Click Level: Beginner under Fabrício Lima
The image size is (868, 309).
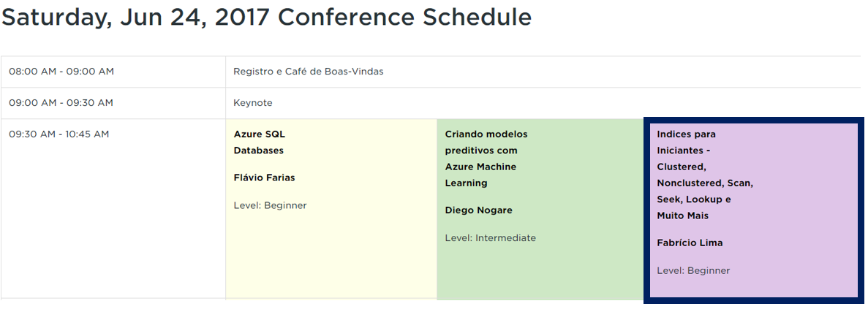pyautogui.click(x=693, y=270)
